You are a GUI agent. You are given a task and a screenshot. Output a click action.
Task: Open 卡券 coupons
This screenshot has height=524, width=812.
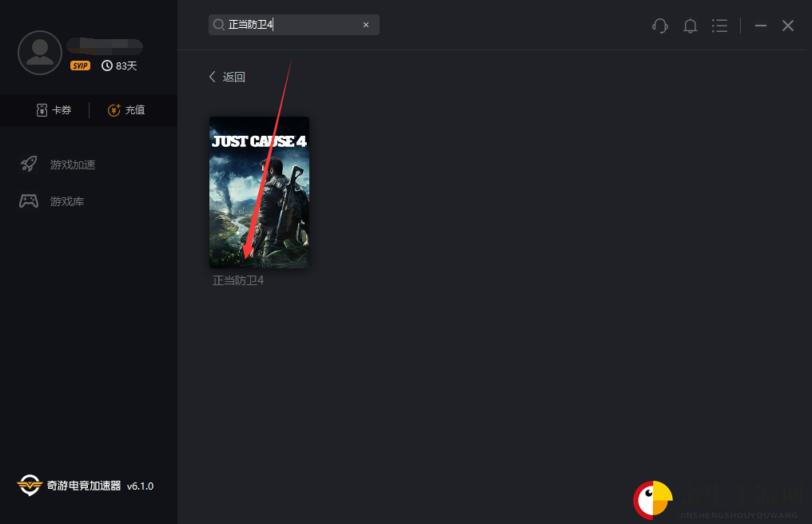[x=54, y=109]
